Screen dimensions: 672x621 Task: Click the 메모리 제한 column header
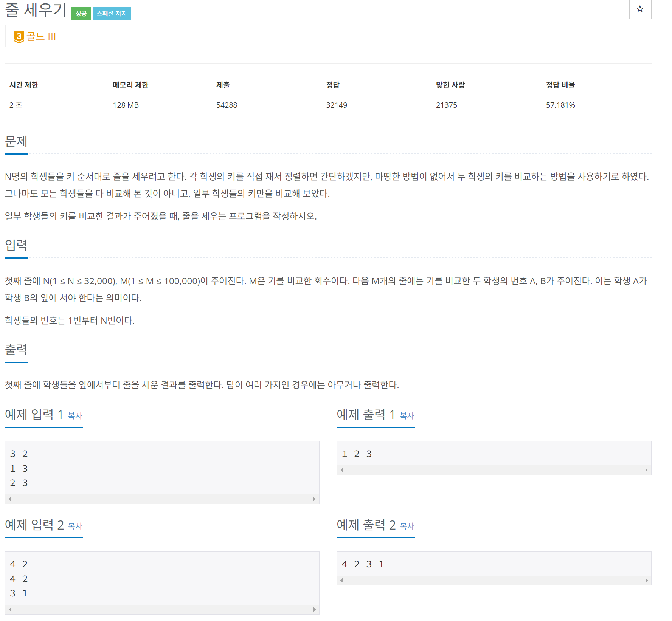[130, 85]
